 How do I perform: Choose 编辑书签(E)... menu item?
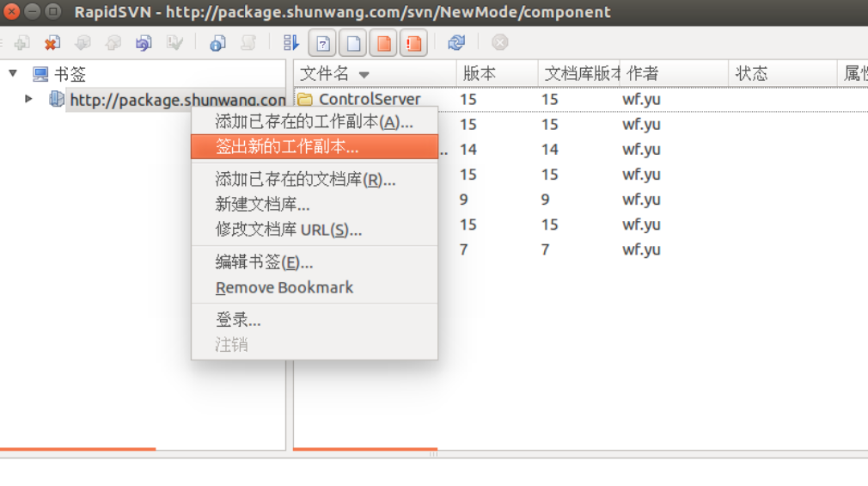pyautogui.click(x=315, y=261)
